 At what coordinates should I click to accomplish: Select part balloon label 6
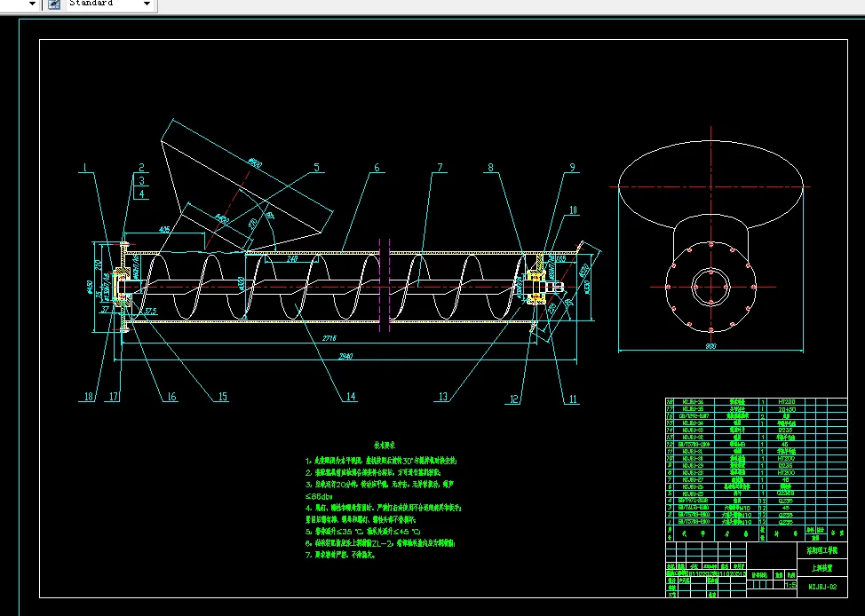(x=377, y=168)
